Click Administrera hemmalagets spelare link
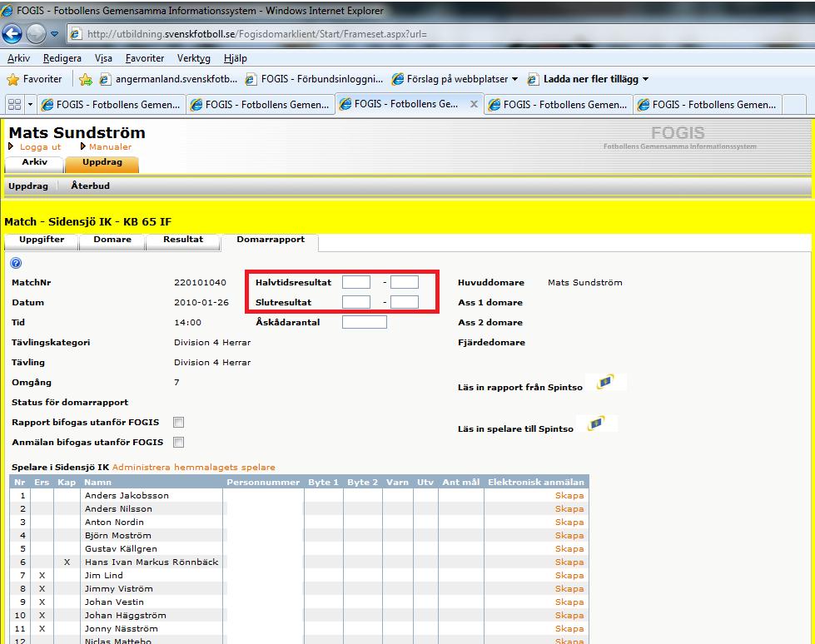Viewport: 815px width, 644px height. point(193,468)
